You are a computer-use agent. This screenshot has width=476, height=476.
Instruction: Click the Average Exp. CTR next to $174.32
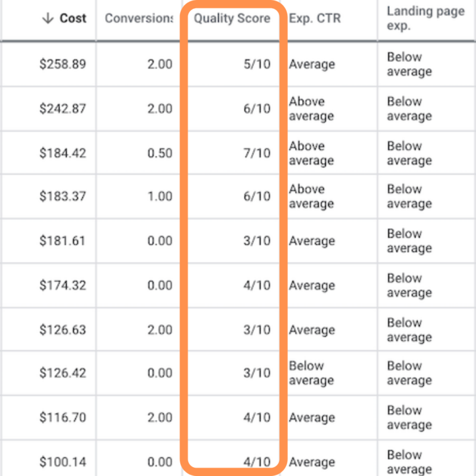312,285
